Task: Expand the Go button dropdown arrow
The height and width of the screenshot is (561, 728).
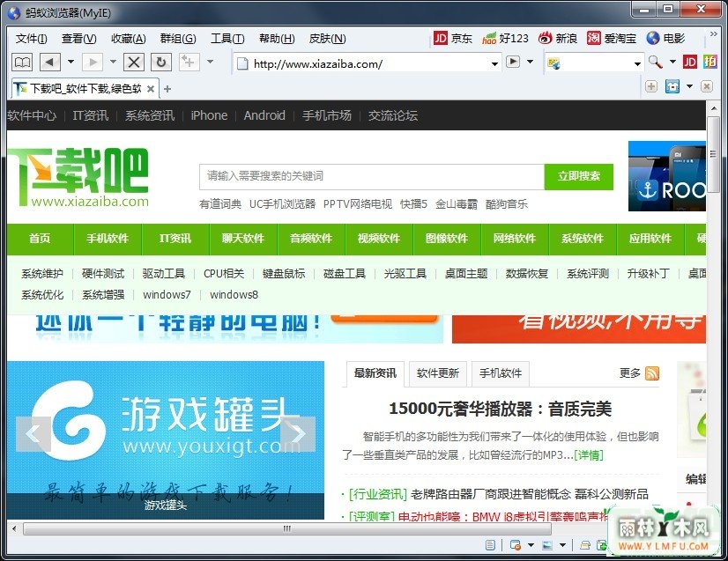Action: click(530, 62)
